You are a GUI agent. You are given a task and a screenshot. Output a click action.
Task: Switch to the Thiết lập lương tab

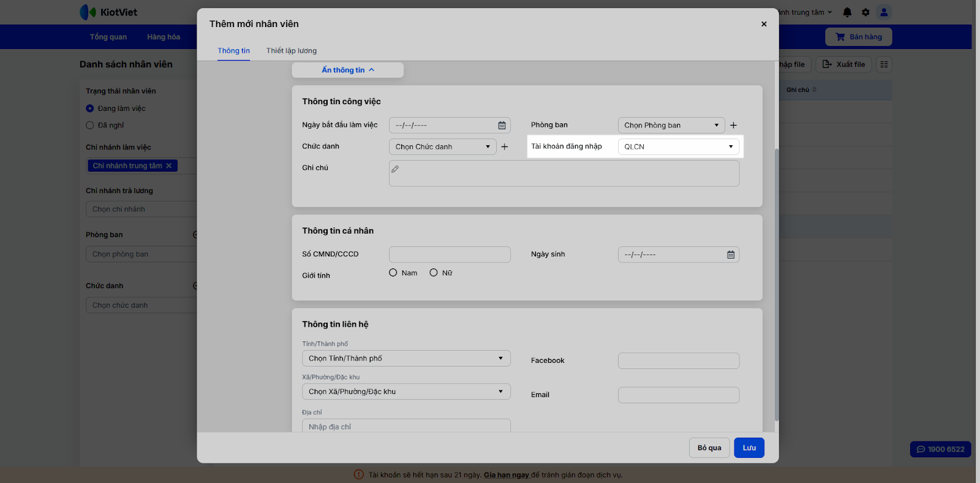pyautogui.click(x=291, y=51)
